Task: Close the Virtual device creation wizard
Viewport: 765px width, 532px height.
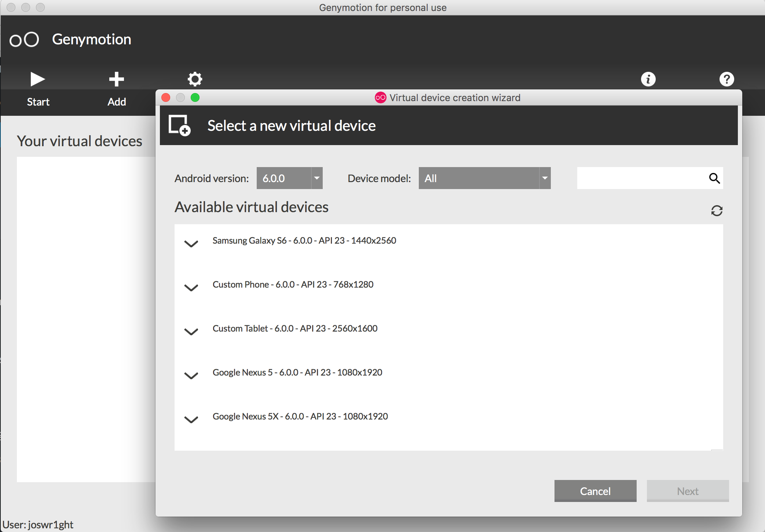Action: point(166,97)
